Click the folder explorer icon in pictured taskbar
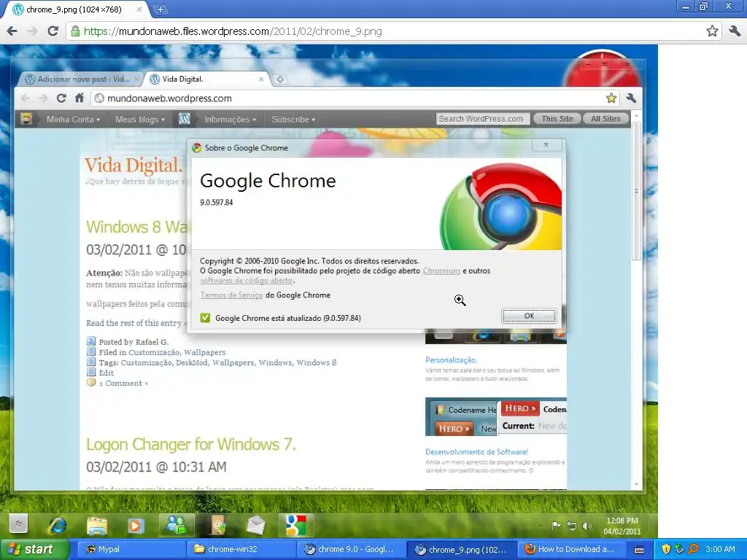Screen dimensions: 747x560 click(97, 525)
